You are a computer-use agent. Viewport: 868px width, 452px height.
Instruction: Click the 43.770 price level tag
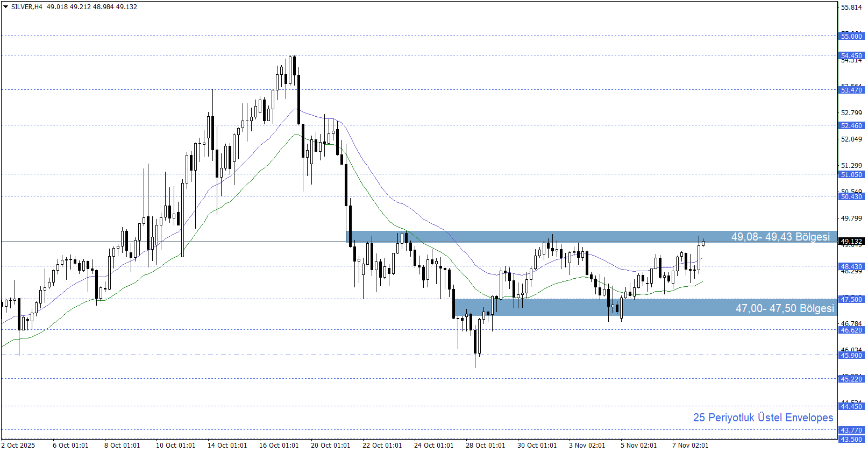point(851,430)
